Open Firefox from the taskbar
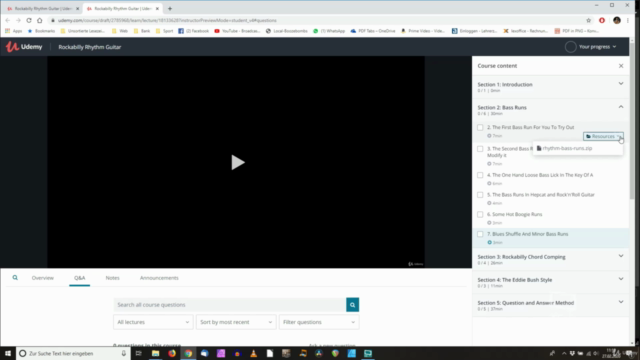Viewport: 640px width, 360px height. tap(172, 353)
